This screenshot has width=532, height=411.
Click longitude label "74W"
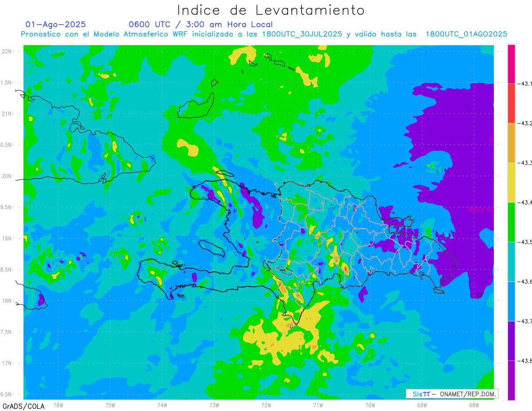(x=162, y=404)
